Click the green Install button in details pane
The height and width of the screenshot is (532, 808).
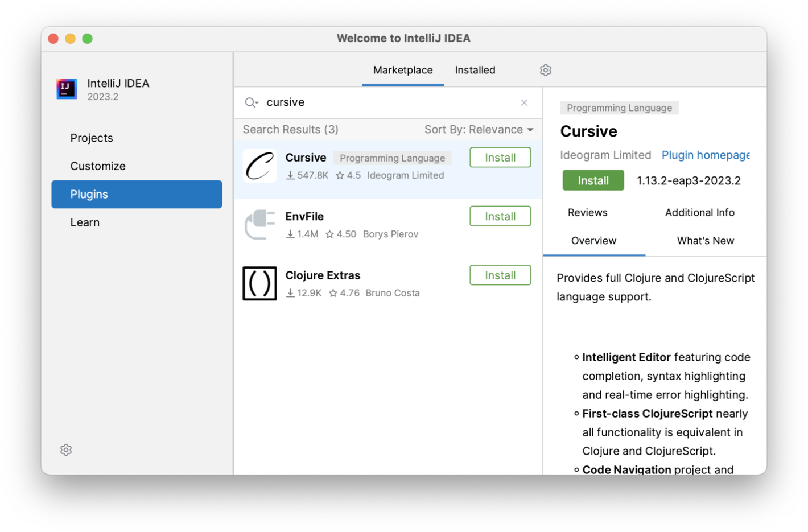tap(593, 180)
